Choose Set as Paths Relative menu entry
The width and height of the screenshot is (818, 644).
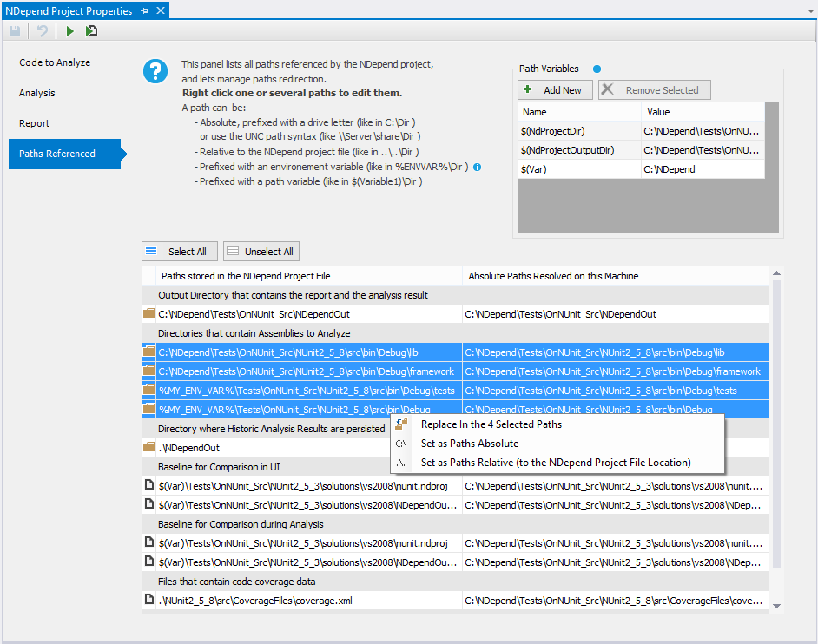tap(556, 463)
